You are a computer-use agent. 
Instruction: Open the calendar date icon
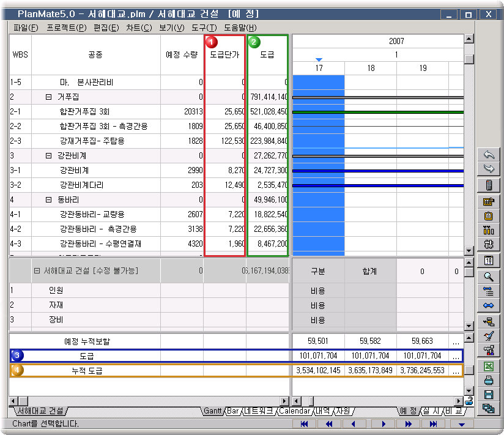(x=488, y=261)
